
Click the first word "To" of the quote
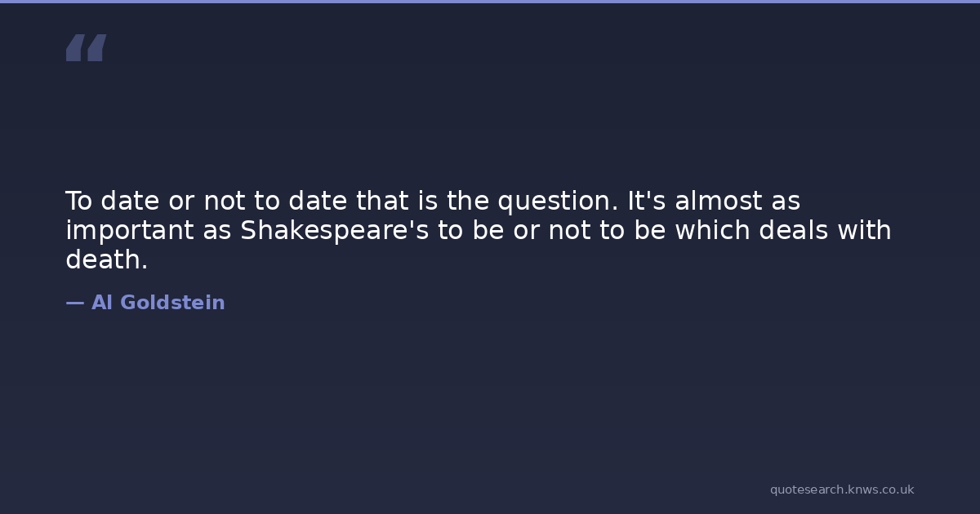coord(78,201)
